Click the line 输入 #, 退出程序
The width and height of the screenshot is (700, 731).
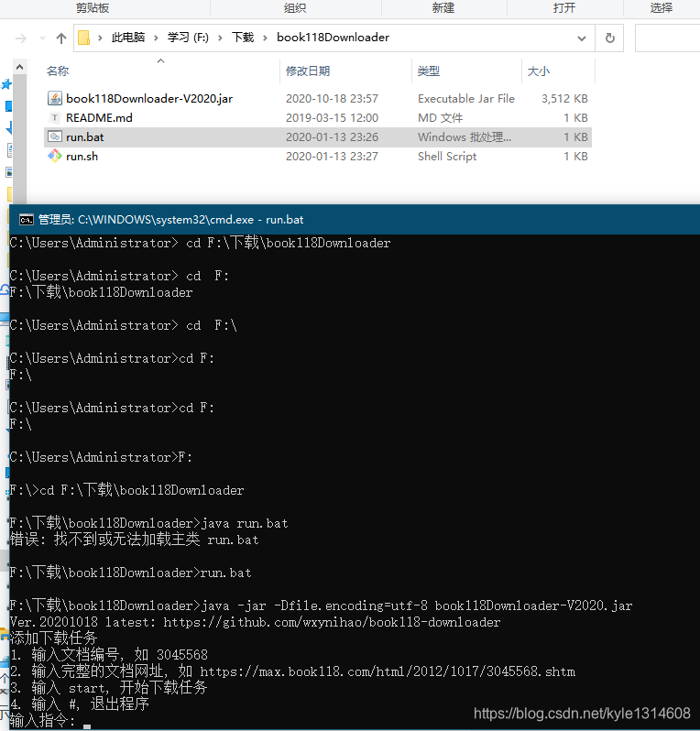[80, 704]
